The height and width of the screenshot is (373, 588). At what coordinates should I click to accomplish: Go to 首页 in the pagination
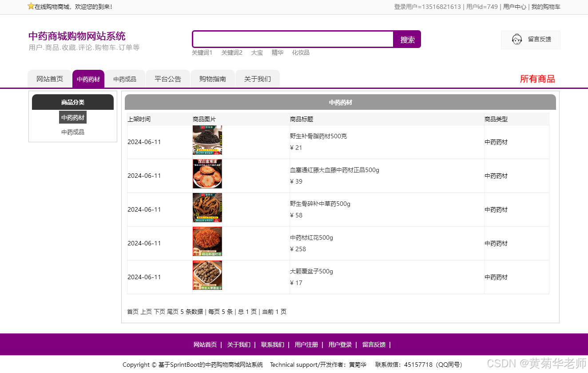133,312
